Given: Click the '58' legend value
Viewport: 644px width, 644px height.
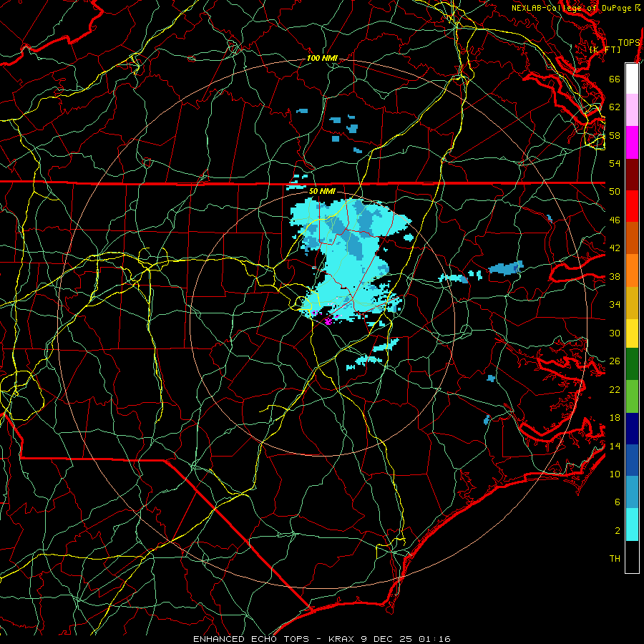Looking at the screenshot, I should click(615, 135).
